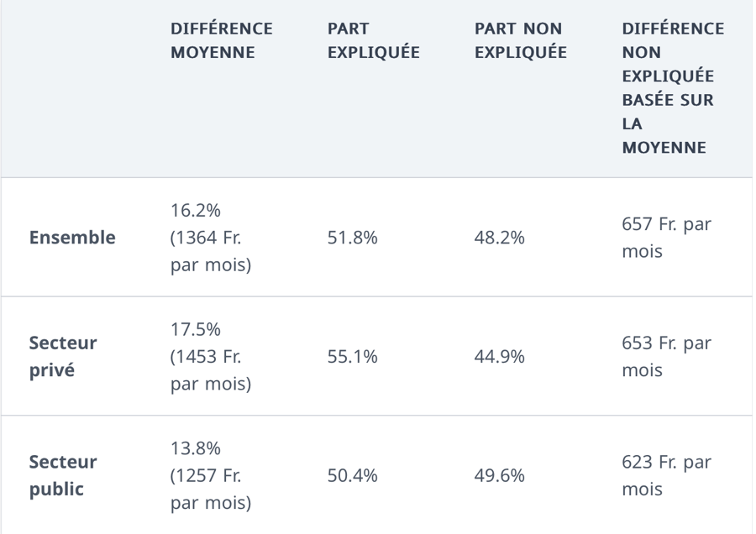Click the "Différence moyenne" column header
The height and width of the screenshot is (534, 756).
pyautogui.click(x=222, y=40)
